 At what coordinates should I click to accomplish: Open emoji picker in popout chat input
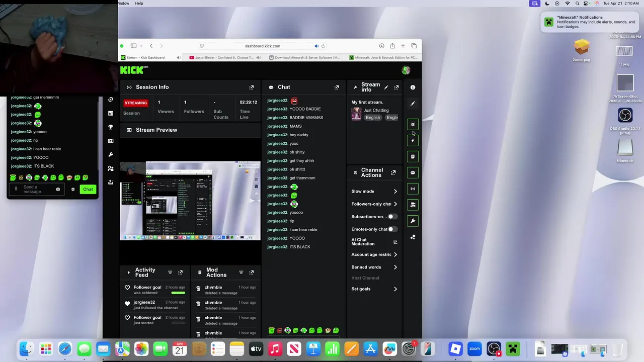58,190
